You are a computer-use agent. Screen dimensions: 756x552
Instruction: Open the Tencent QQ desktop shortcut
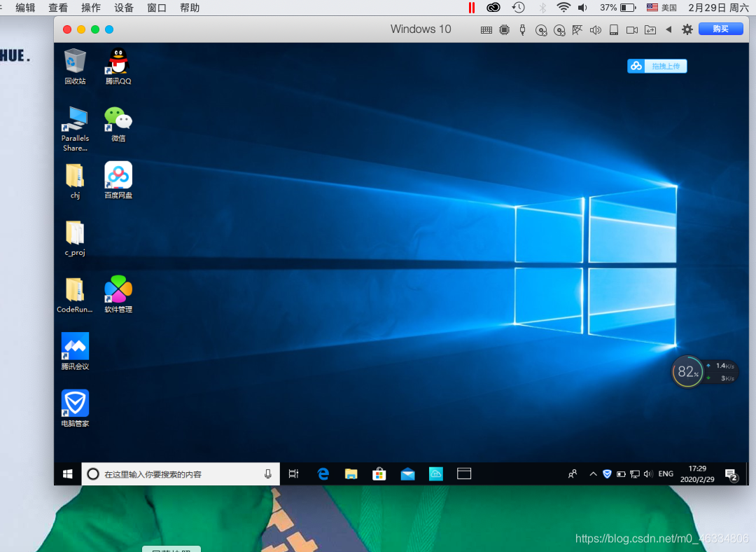click(x=118, y=67)
